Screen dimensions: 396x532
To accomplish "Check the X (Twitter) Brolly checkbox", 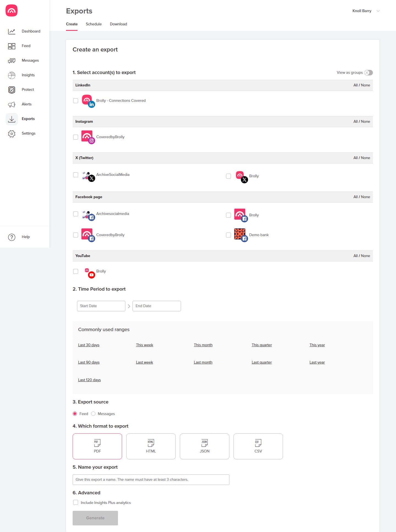I will click(x=229, y=176).
